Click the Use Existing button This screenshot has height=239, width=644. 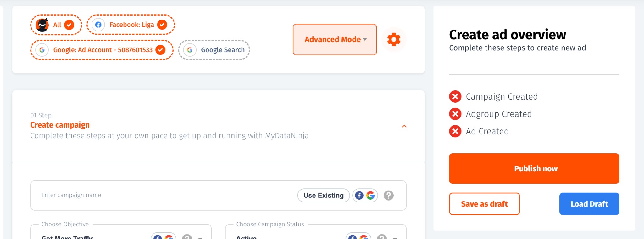[x=323, y=196]
